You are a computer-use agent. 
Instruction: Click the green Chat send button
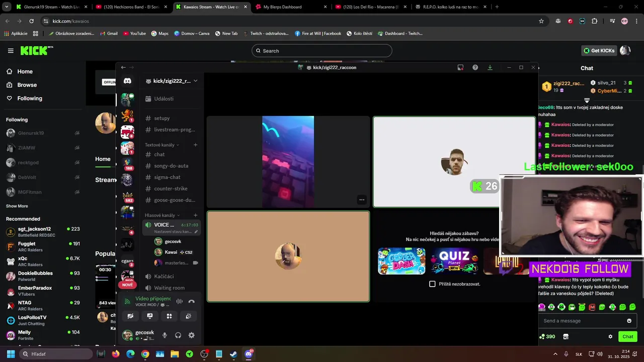click(x=628, y=337)
